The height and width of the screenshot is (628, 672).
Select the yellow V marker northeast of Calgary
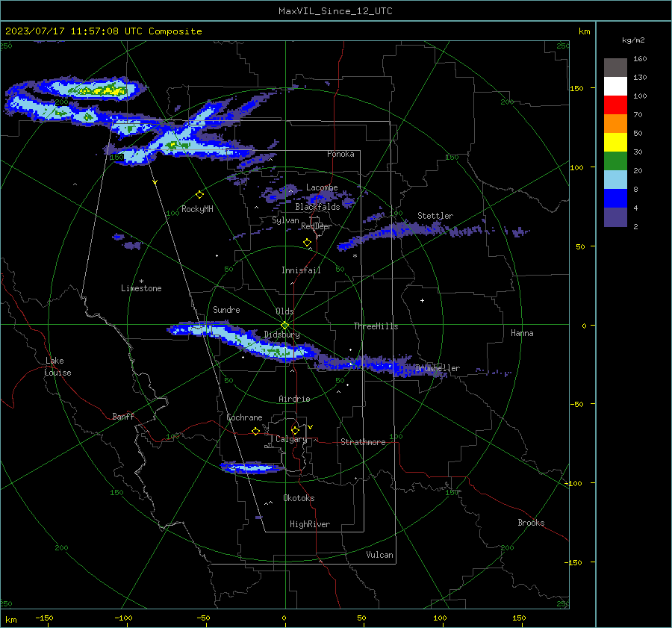[x=311, y=427]
